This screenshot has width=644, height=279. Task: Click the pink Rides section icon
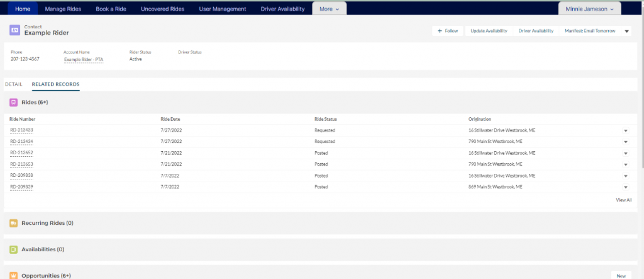pyautogui.click(x=13, y=102)
